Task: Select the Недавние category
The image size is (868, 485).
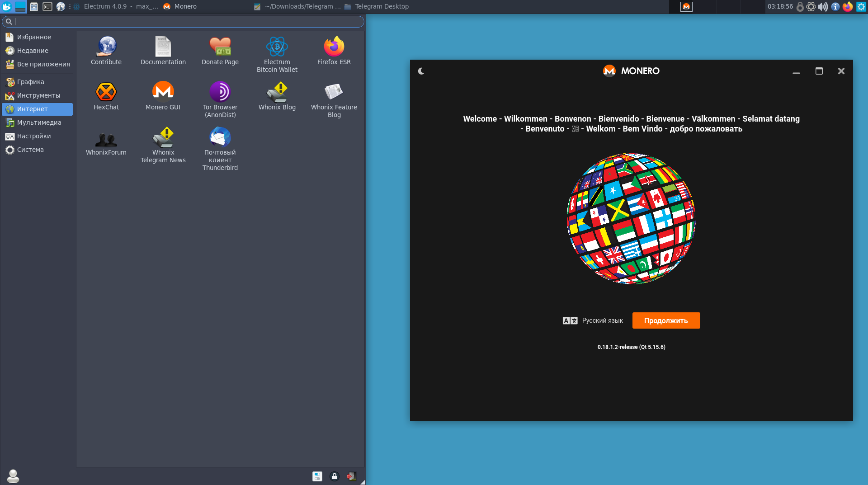Action: (x=38, y=51)
